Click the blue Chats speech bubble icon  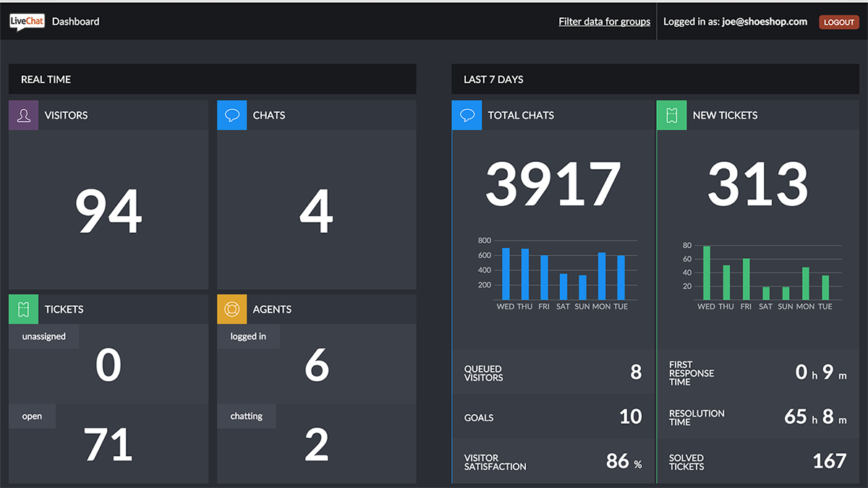(x=231, y=116)
